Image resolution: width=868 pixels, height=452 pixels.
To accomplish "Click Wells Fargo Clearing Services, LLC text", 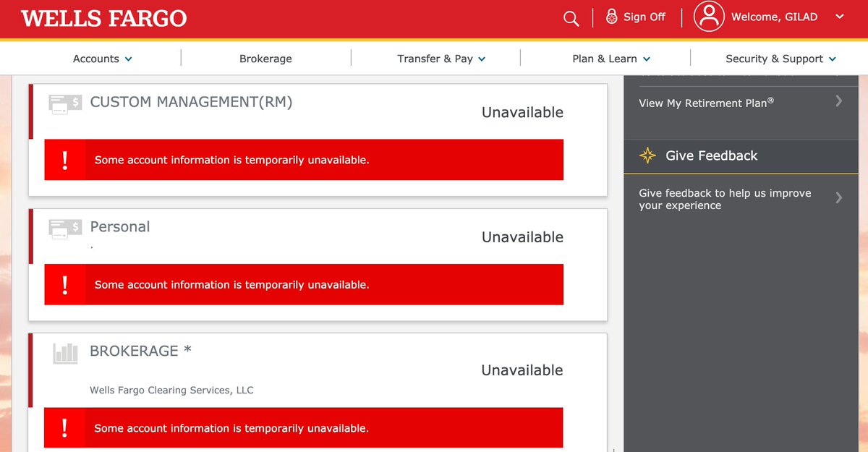I will point(171,390).
